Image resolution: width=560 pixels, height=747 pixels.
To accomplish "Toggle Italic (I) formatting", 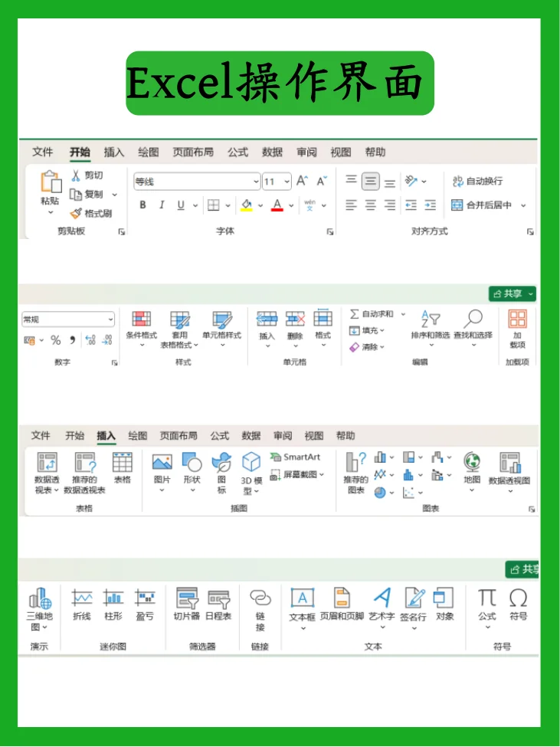I will click(162, 205).
